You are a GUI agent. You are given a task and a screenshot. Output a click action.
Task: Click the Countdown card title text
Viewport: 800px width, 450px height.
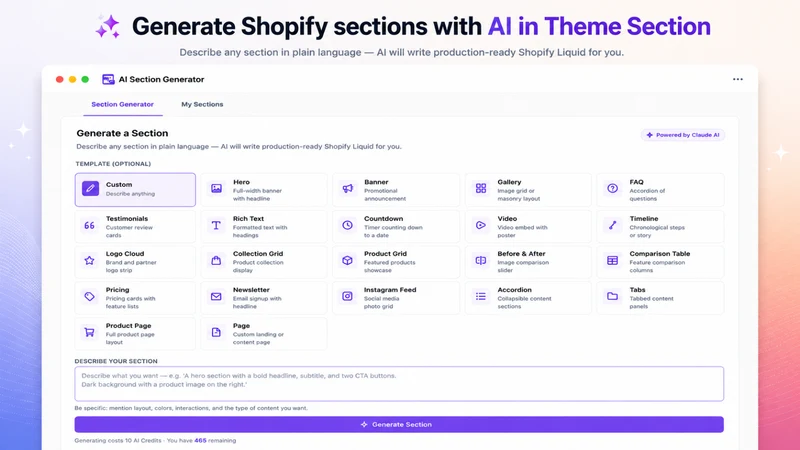click(384, 219)
